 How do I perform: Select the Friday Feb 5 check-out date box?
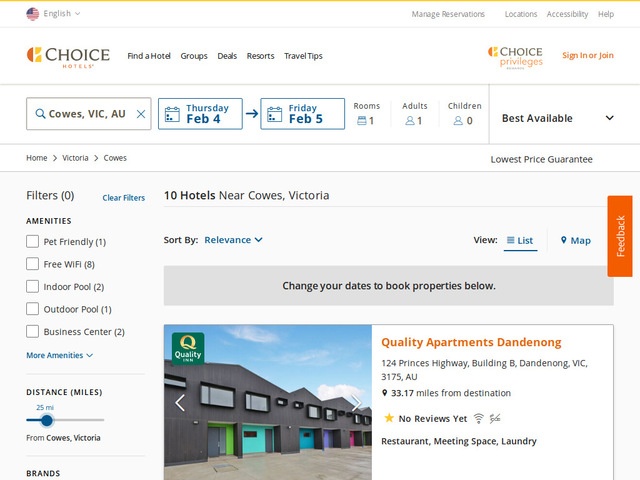point(302,114)
